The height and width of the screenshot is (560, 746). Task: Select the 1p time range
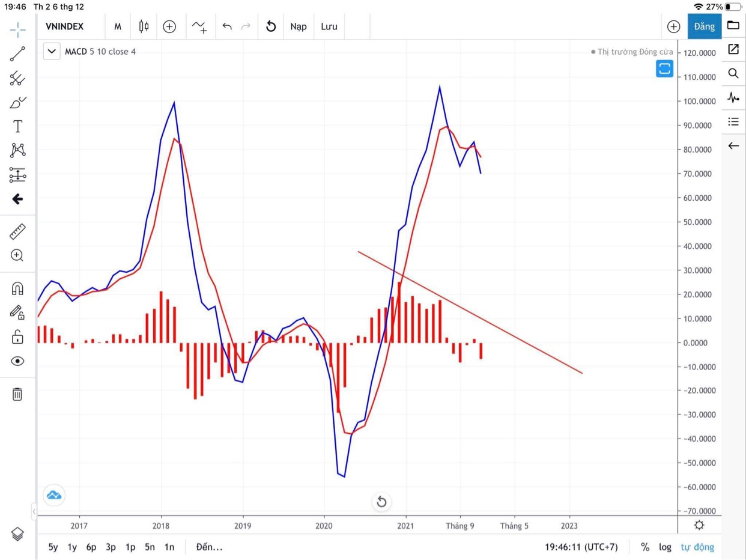130,547
